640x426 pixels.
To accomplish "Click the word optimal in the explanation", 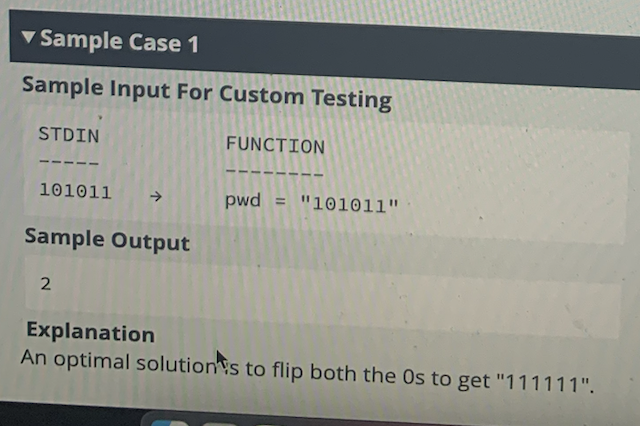I will tap(91, 361).
